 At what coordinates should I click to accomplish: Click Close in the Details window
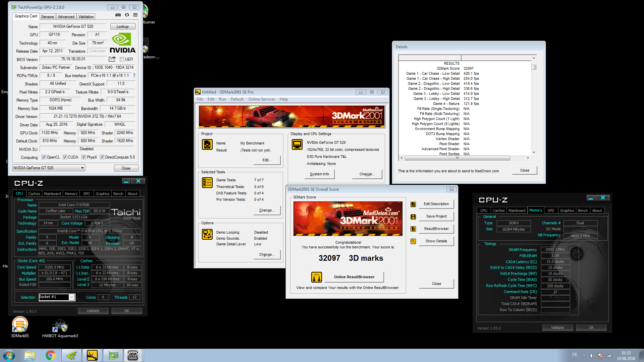525,171
